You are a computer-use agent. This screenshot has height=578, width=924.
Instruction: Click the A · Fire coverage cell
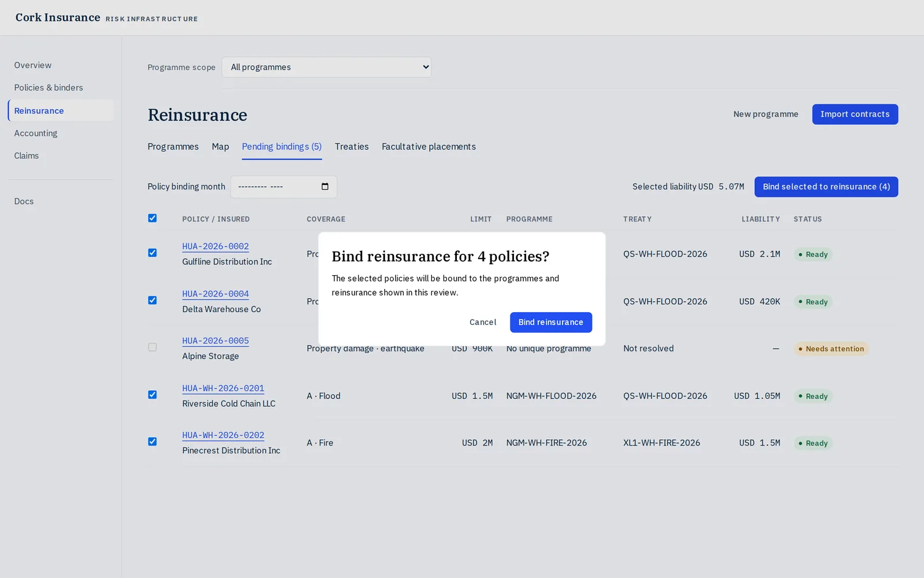(319, 443)
